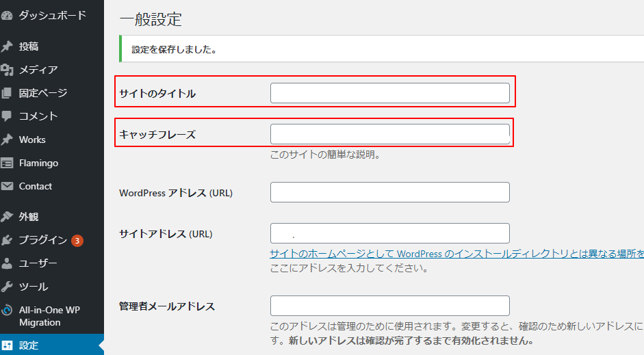The height and width of the screenshot is (355, 644).
Task: Click the コメント speech bubble icon
Action: (8, 116)
